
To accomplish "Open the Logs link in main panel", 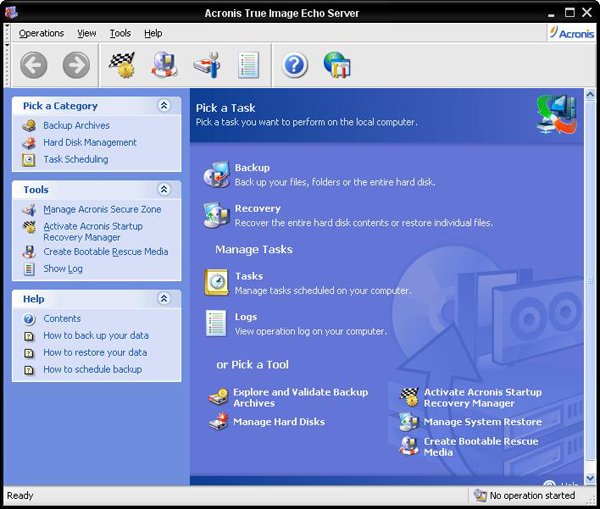I will [246, 317].
